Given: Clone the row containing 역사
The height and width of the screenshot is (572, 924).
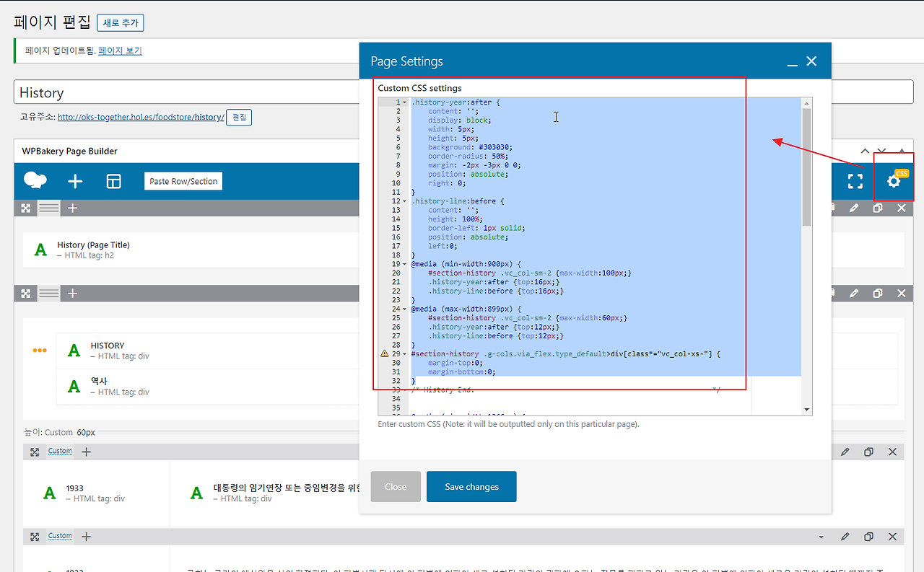Looking at the screenshot, I should pos(878,294).
